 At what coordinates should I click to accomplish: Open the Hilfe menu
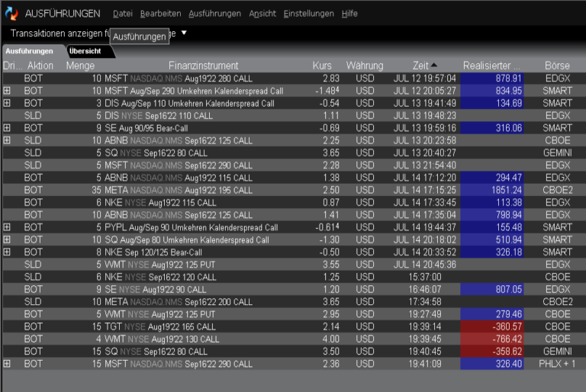pos(349,14)
